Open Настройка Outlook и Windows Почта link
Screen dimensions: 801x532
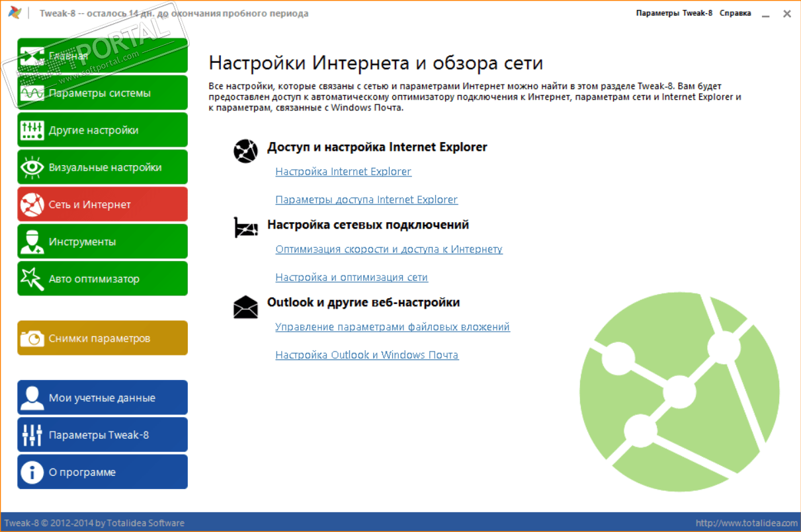pyautogui.click(x=367, y=355)
